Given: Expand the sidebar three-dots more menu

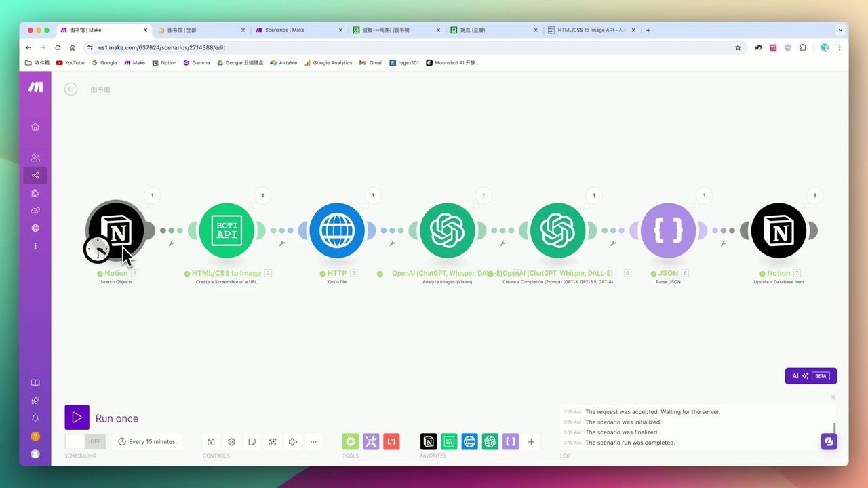Looking at the screenshot, I should point(35,245).
